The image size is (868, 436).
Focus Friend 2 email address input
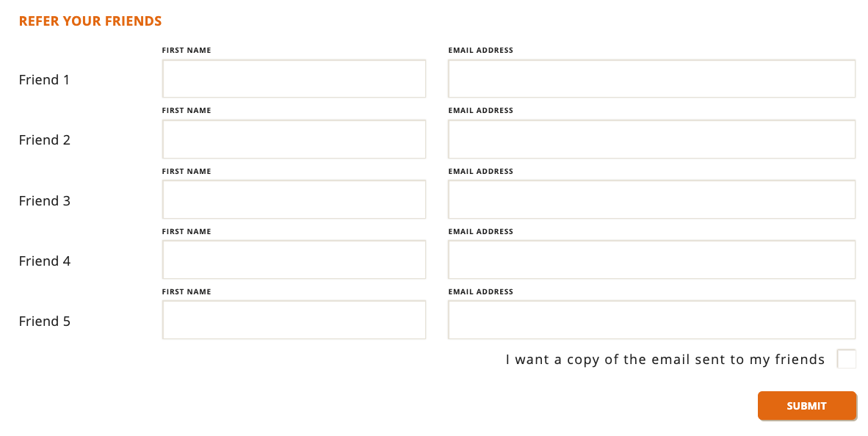(651, 139)
